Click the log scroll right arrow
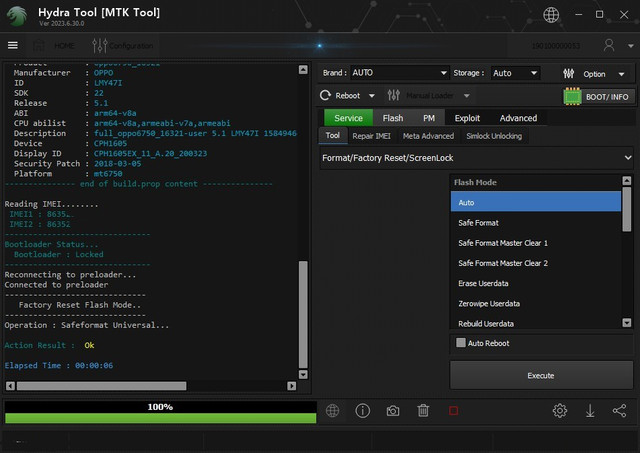Screen dimensions: 640x453 291,386
